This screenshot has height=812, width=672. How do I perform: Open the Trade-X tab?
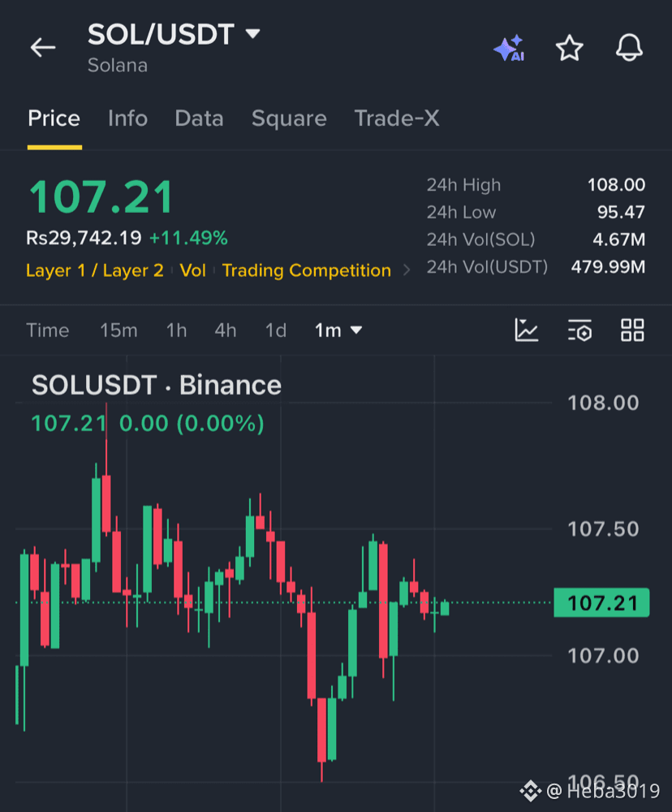click(x=397, y=119)
